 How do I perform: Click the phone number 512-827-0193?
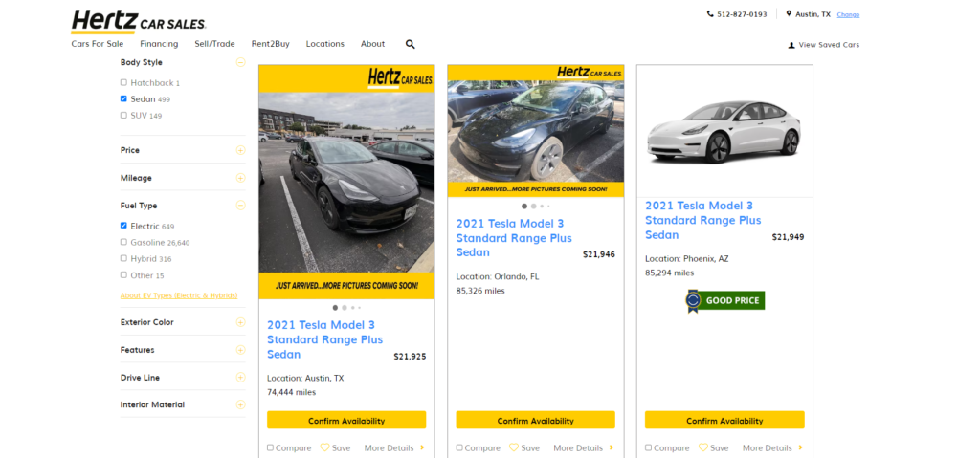pos(742,14)
